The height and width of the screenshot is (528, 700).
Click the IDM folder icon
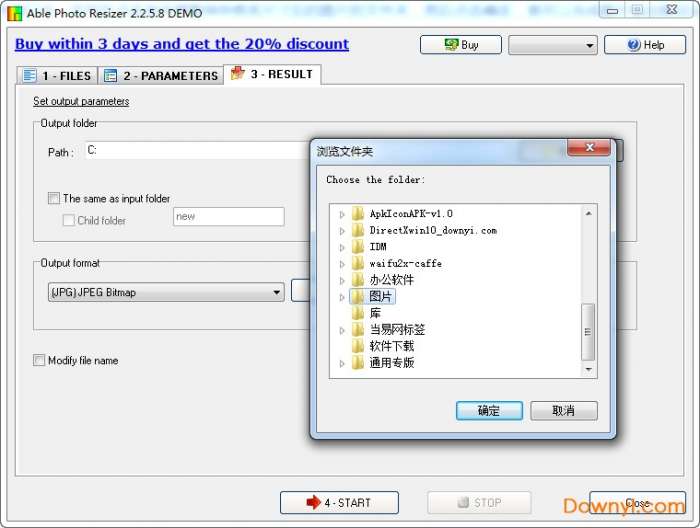tap(358, 247)
